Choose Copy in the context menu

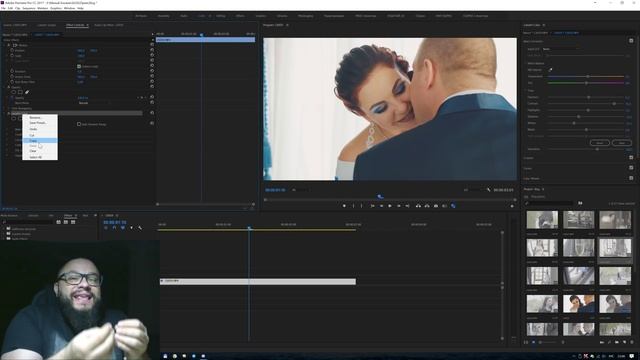tap(40, 140)
